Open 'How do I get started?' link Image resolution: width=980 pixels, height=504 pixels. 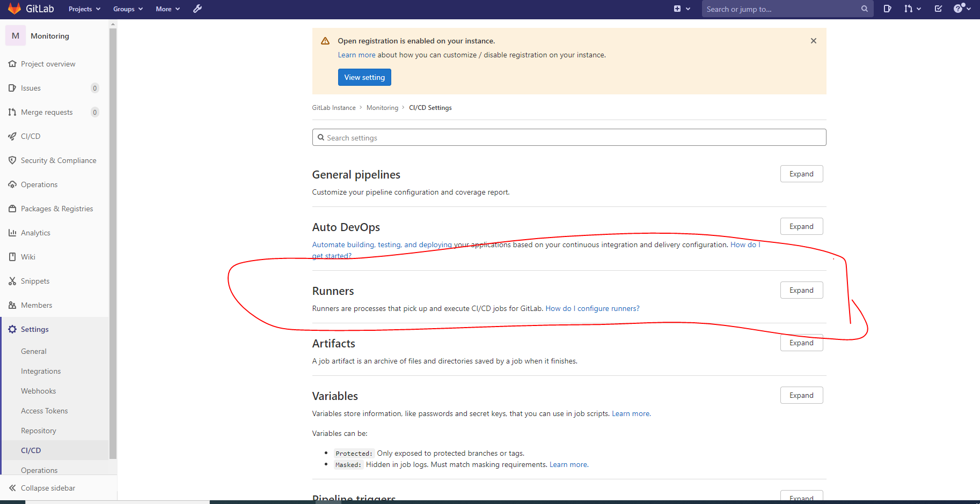tap(745, 244)
